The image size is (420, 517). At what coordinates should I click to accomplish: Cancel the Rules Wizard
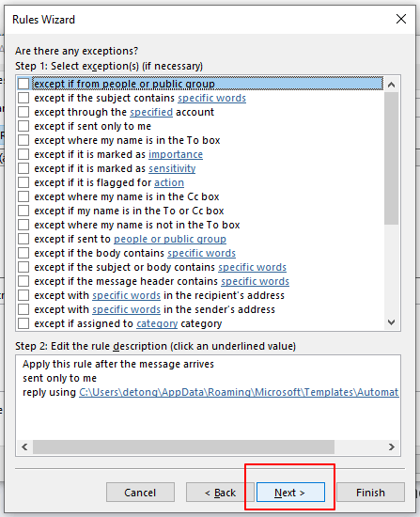[x=140, y=493]
